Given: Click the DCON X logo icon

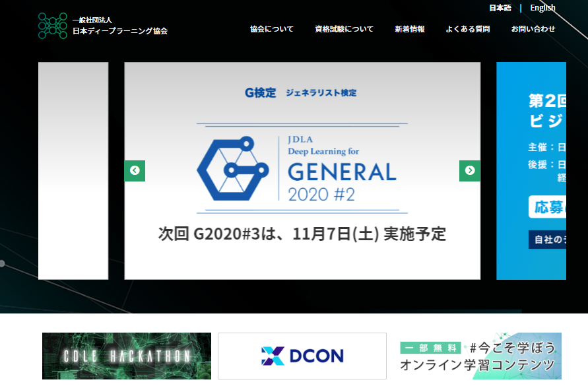Looking at the screenshot, I should pos(273,356).
